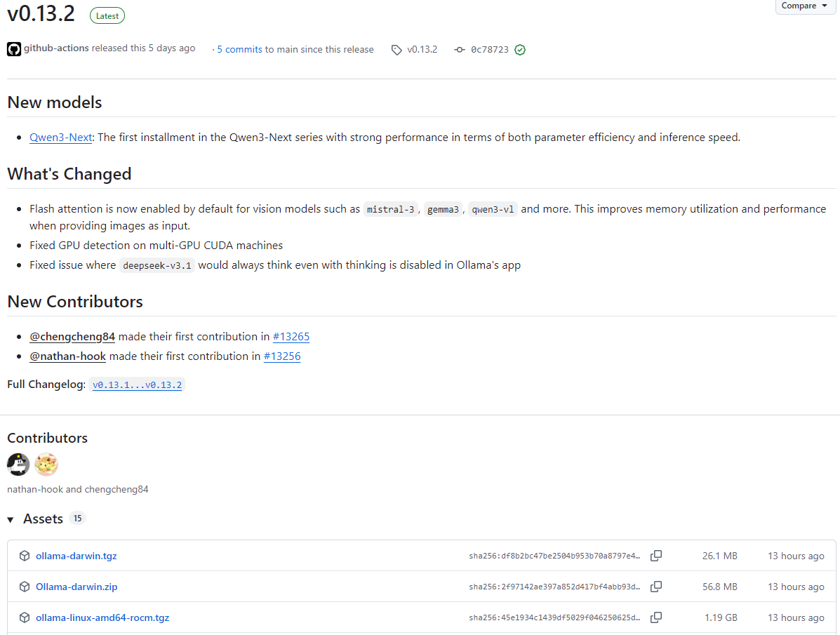840x635 pixels.
Task: Open pull request #13265
Action: click(x=291, y=337)
